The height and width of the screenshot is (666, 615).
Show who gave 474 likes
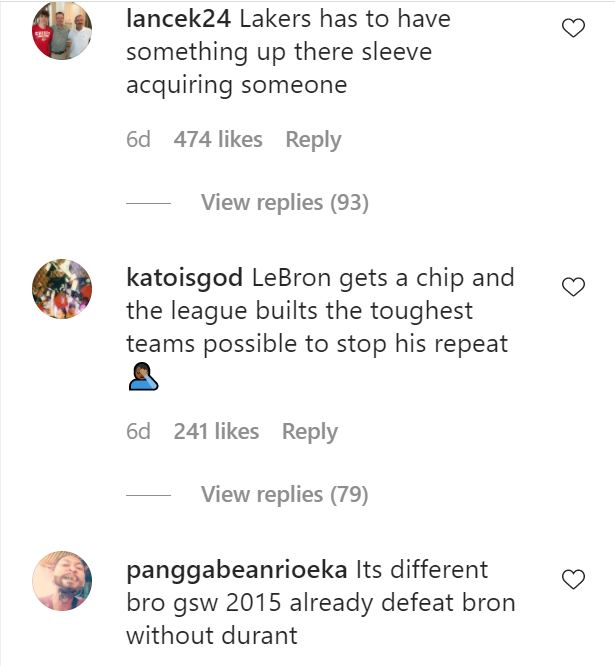pyautogui.click(x=218, y=140)
